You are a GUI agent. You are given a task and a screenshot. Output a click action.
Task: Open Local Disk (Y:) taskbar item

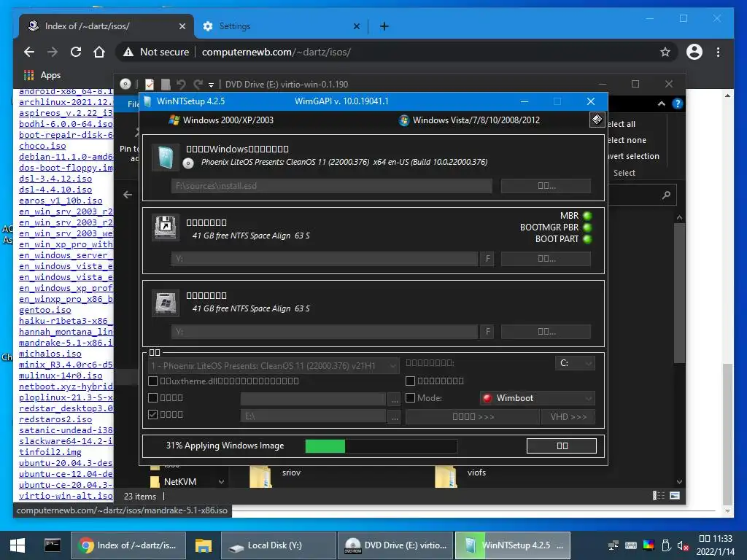pyautogui.click(x=279, y=545)
